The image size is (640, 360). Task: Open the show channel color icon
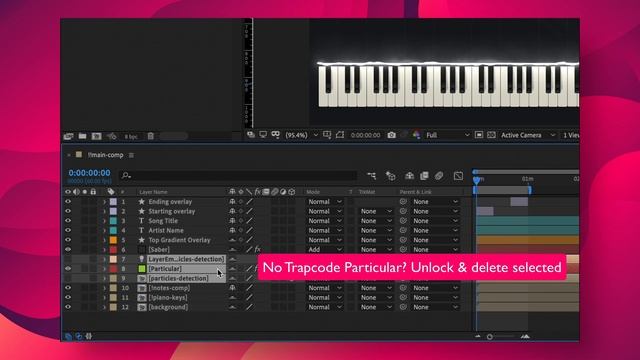(416, 135)
